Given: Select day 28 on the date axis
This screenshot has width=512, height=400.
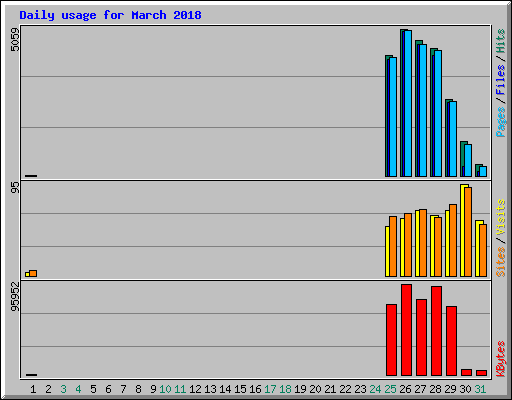Looking at the screenshot, I should (435, 389).
